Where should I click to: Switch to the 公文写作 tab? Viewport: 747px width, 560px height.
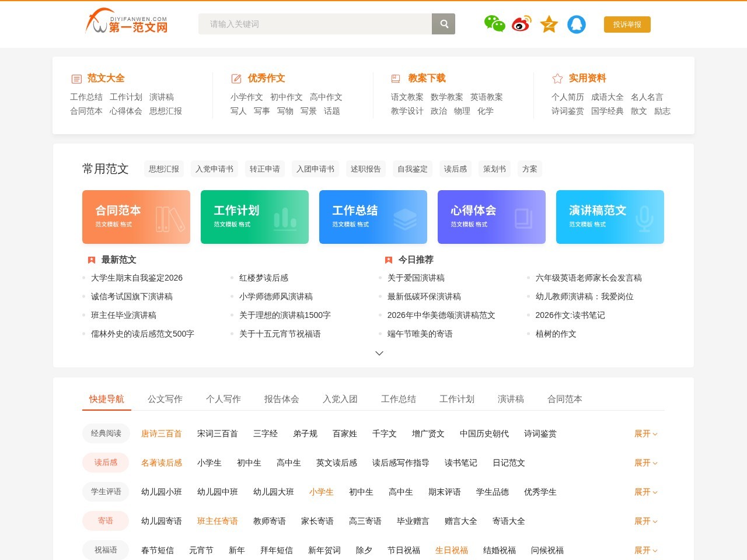pos(165,399)
